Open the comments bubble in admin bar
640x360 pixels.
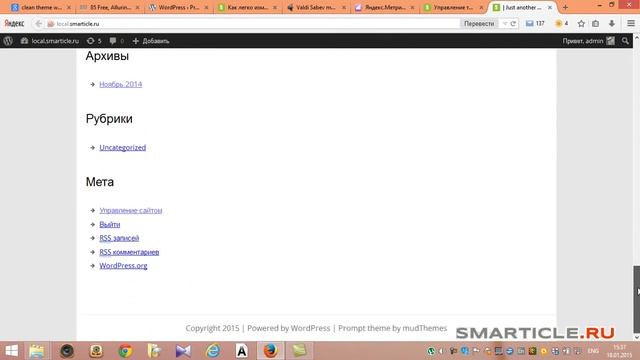tap(116, 41)
